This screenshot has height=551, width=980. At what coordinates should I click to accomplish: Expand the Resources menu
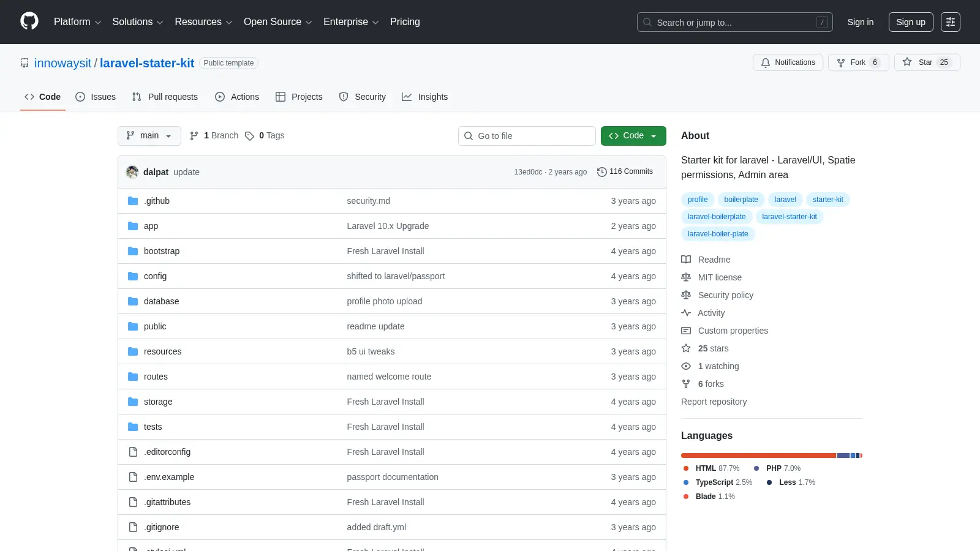(x=203, y=22)
